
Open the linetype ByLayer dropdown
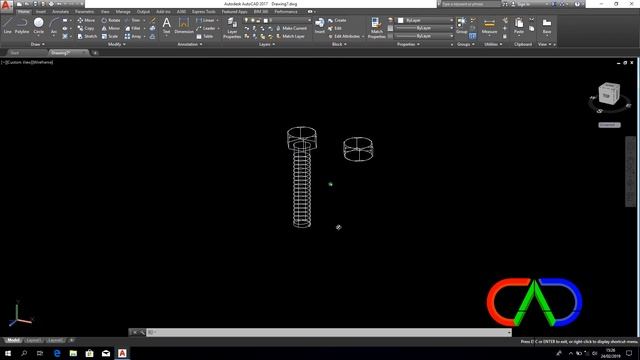pyautogui.click(x=425, y=36)
